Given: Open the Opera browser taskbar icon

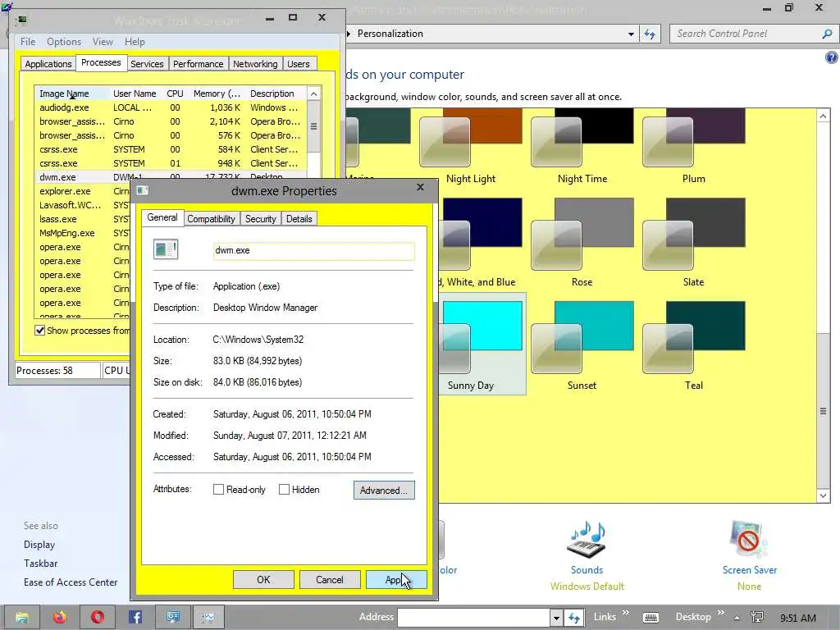Looking at the screenshot, I should click(97, 617).
